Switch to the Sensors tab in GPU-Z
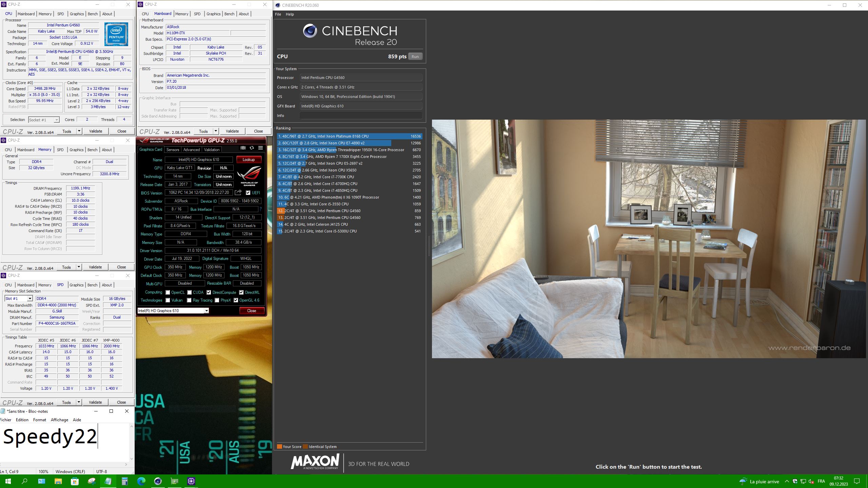868x488 pixels. click(173, 150)
